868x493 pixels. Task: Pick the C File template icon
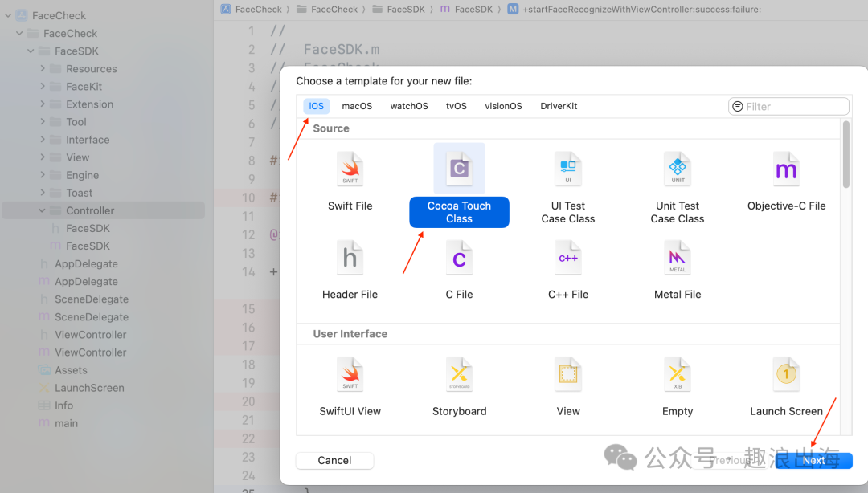pos(459,258)
